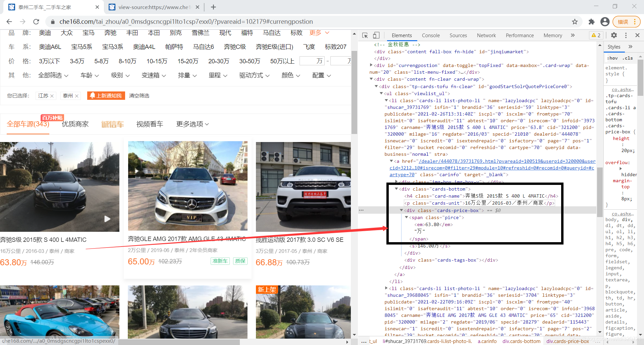Open the extensions puzzle icon
This screenshot has height=345, width=644.
point(591,22)
